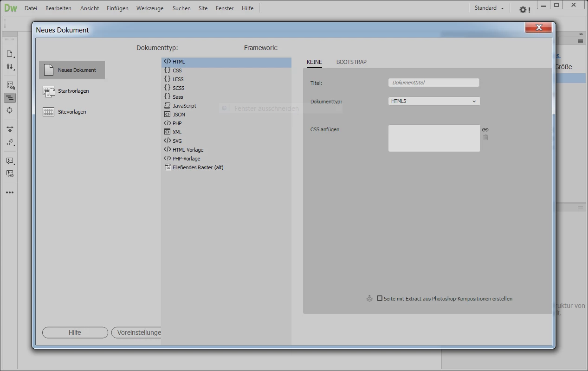The height and width of the screenshot is (371, 588).
Task: Select PHP-Vorlage document type
Action: click(226, 159)
